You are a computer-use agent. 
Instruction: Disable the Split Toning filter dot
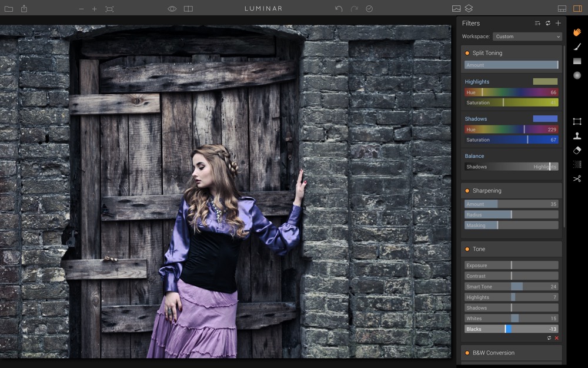(467, 53)
